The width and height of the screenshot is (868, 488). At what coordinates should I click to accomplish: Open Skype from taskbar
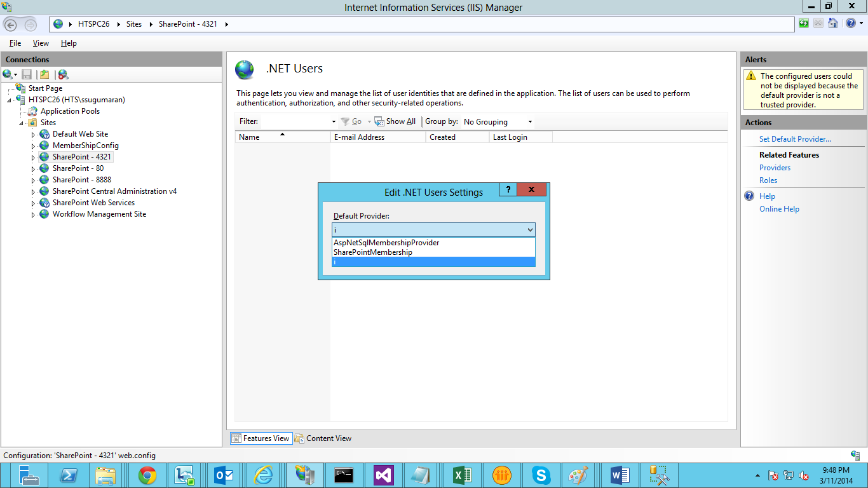click(x=541, y=475)
